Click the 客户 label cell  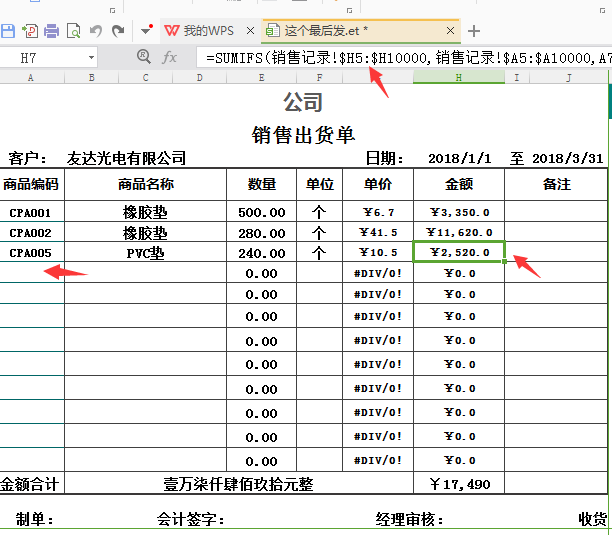click(x=27, y=158)
